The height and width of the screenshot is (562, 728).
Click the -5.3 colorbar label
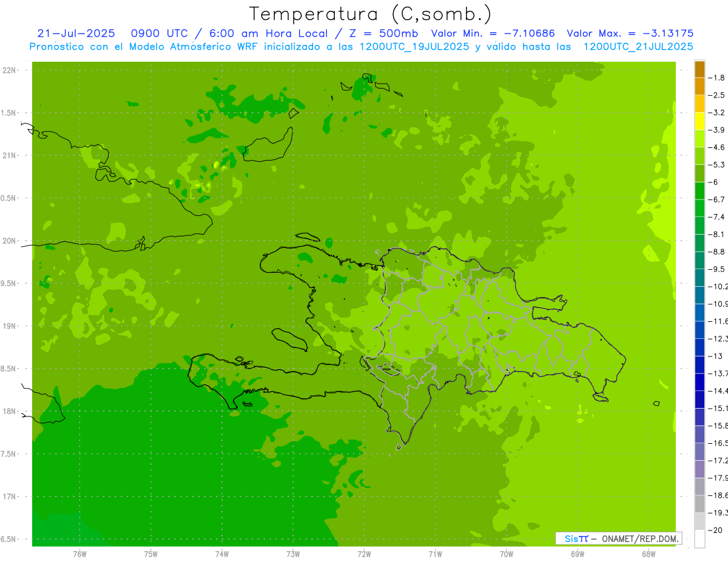pyautogui.click(x=717, y=164)
